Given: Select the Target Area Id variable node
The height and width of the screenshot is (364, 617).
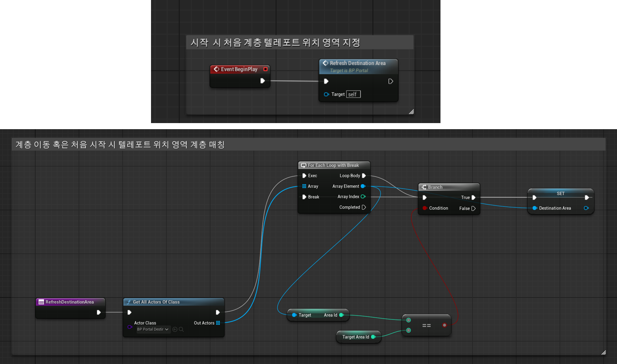Looking at the screenshot, I should click(359, 337).
